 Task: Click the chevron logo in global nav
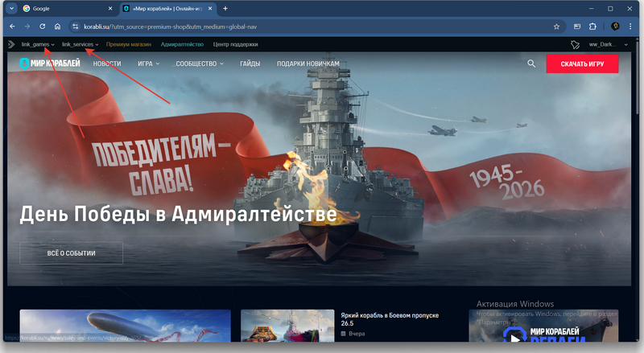point(11,44)
